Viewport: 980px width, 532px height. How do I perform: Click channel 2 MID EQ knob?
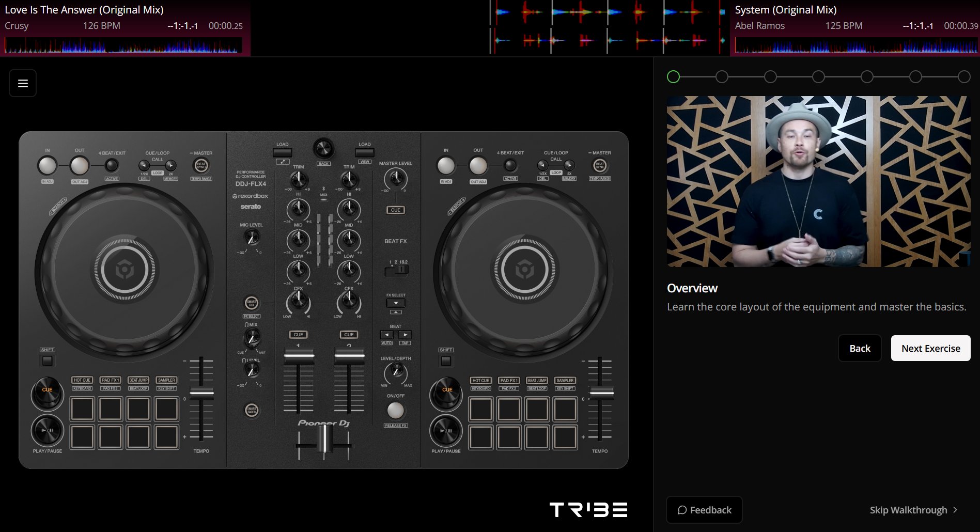click(349, 239)
